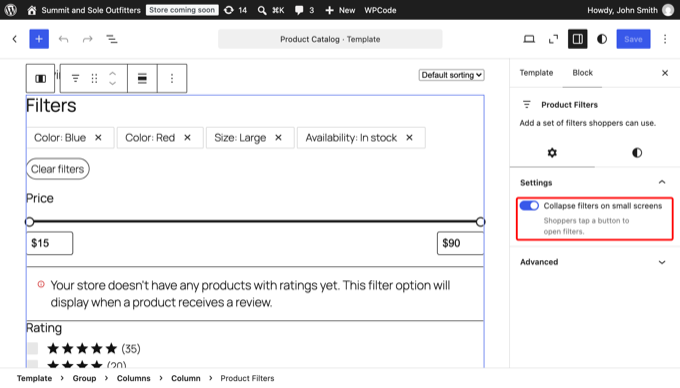Toggle Zoom Out view mode
Viewport: 680px width, 388px height.
point(553,39)
